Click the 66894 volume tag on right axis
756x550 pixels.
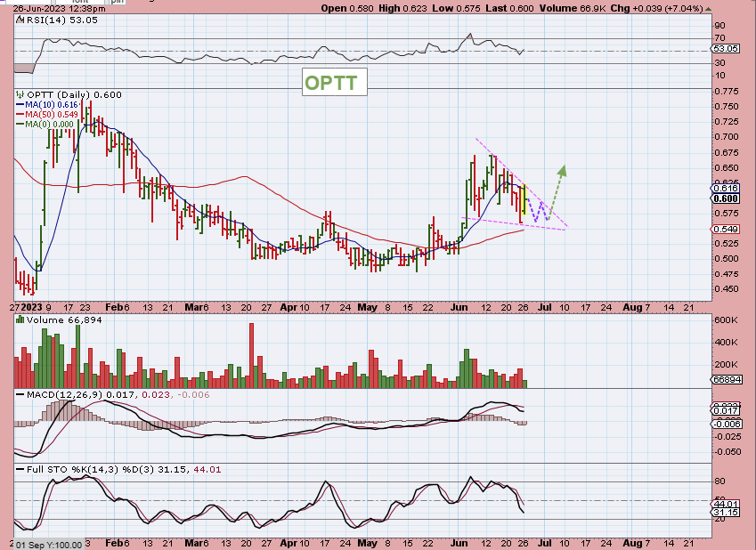tap(727, 379)
